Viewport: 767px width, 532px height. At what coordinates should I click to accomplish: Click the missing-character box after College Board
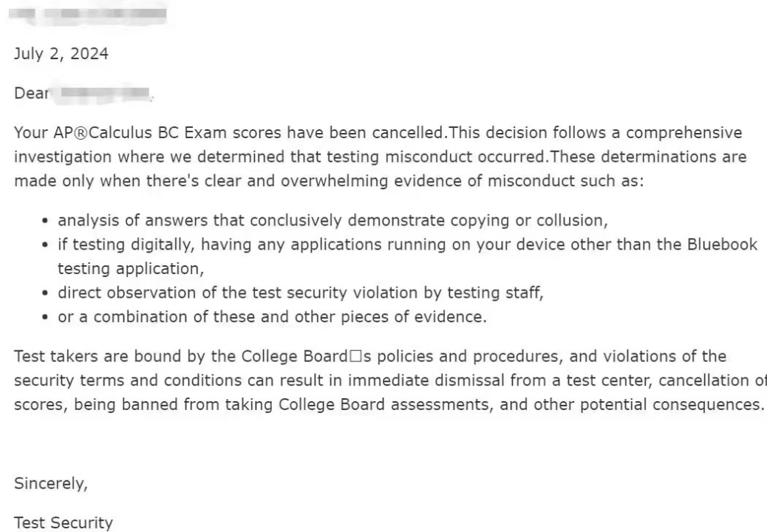coord(355,356)
